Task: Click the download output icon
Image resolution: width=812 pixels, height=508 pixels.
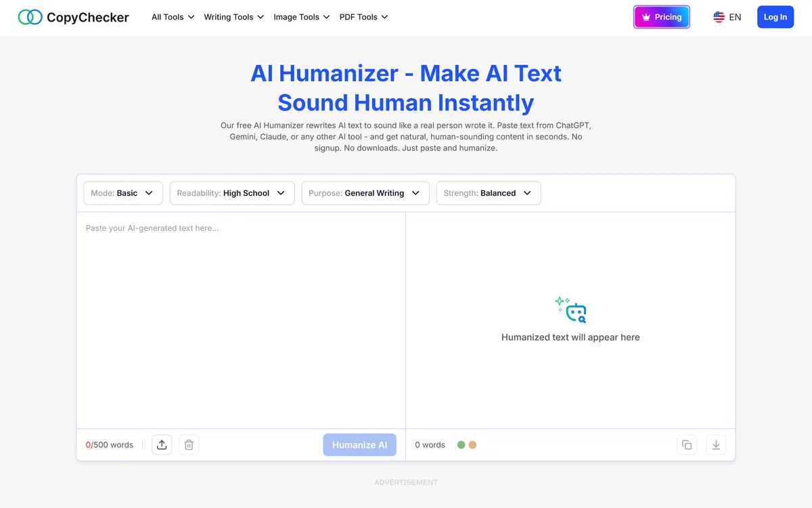Action: tap(716, 445)
